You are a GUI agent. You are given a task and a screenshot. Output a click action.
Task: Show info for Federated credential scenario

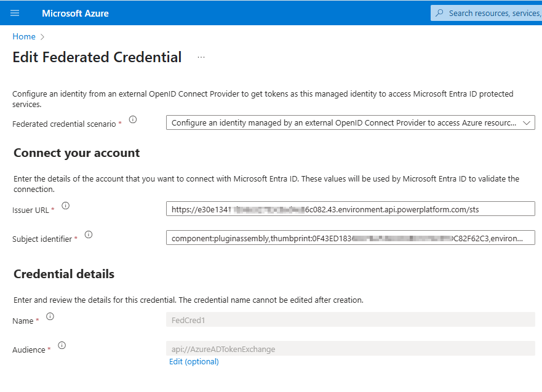(x=133, y=119)
